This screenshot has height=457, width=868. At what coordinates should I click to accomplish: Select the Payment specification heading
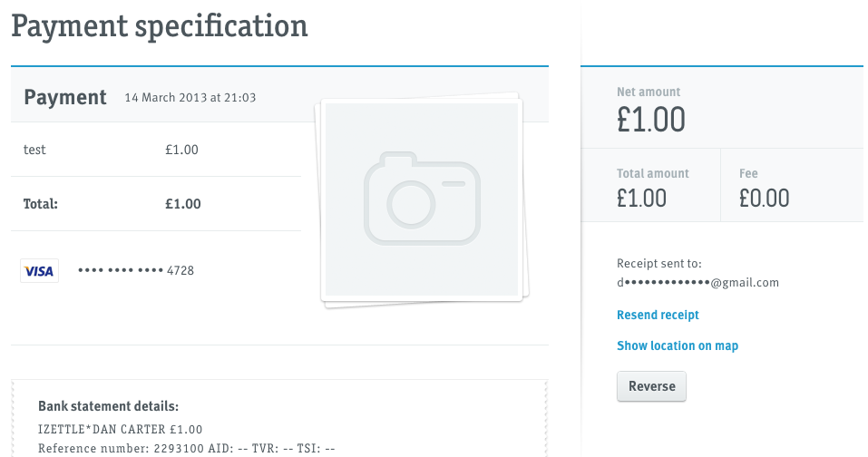(x=160, y=26)
